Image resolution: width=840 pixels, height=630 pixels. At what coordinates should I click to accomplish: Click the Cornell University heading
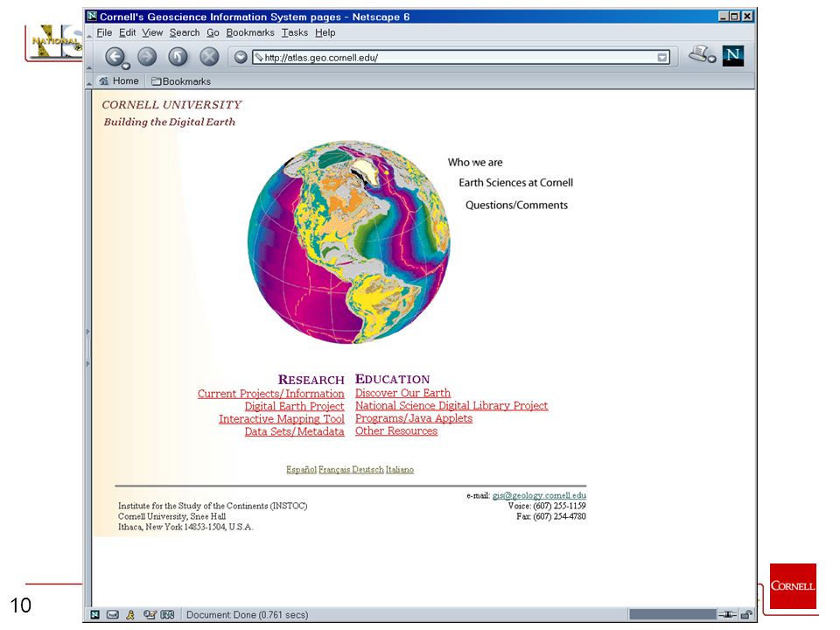[x=172, y=105]
